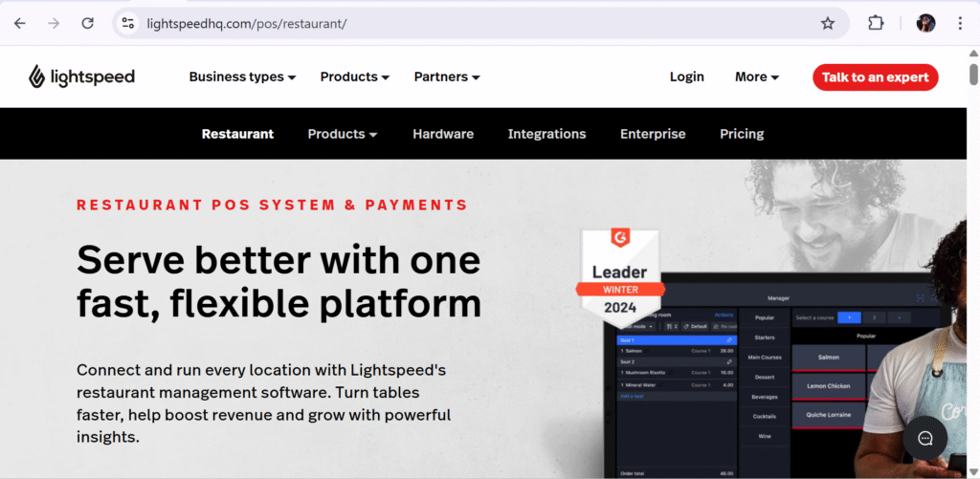Click the page vertical scrollbar thumb
Image resolution: width=980 pixels, height=479 pixels.
tap(973, 75)
